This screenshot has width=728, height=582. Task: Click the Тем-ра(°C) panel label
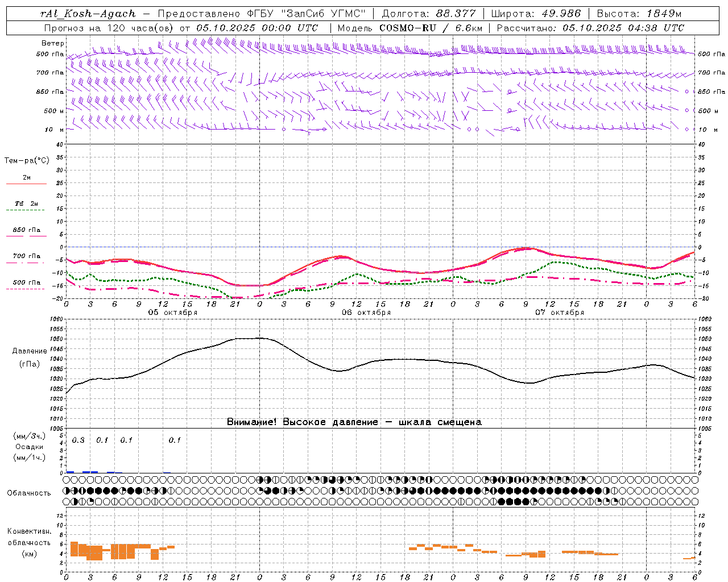pos(27,161)
